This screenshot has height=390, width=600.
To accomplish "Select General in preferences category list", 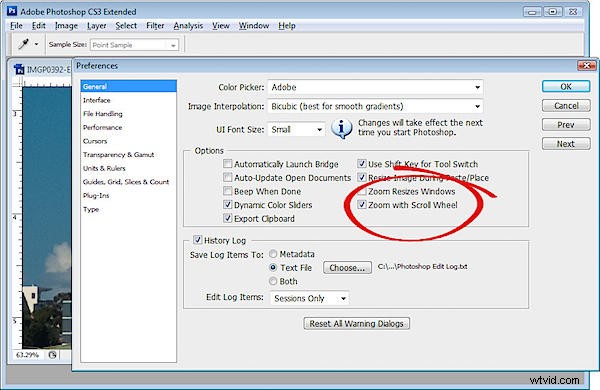I will 129,86.
